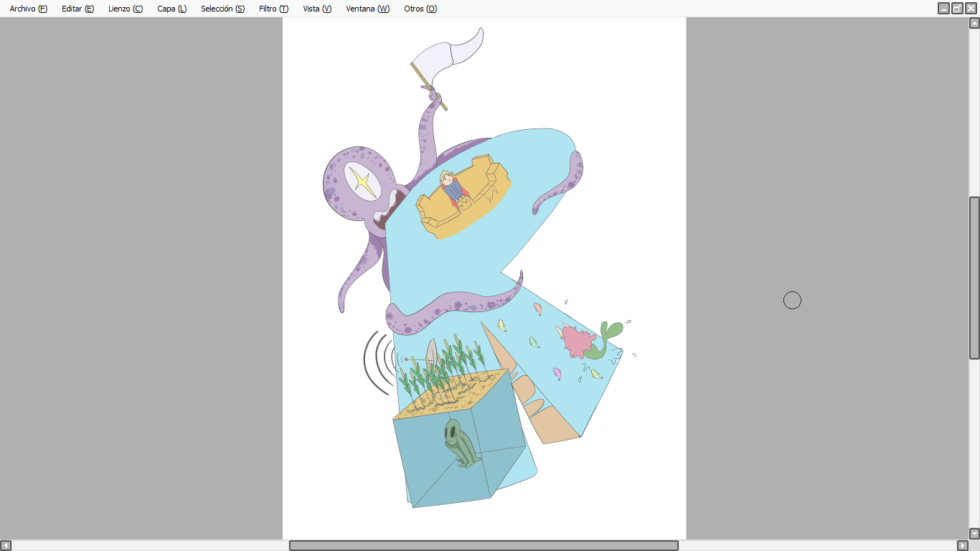Screen dimensions: 980x551
Task: Open the Capa menu
Action: click(172, 9)
